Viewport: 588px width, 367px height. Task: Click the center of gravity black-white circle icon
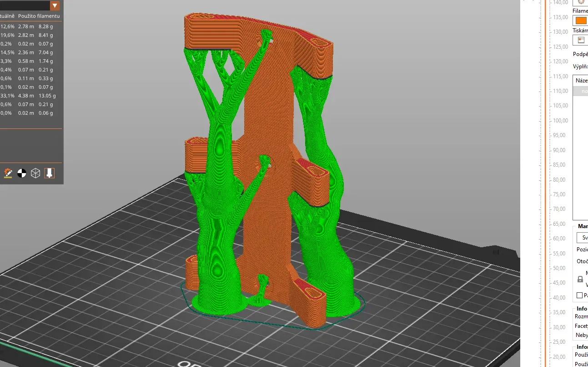pyautogui.click(x=21, y=173)
